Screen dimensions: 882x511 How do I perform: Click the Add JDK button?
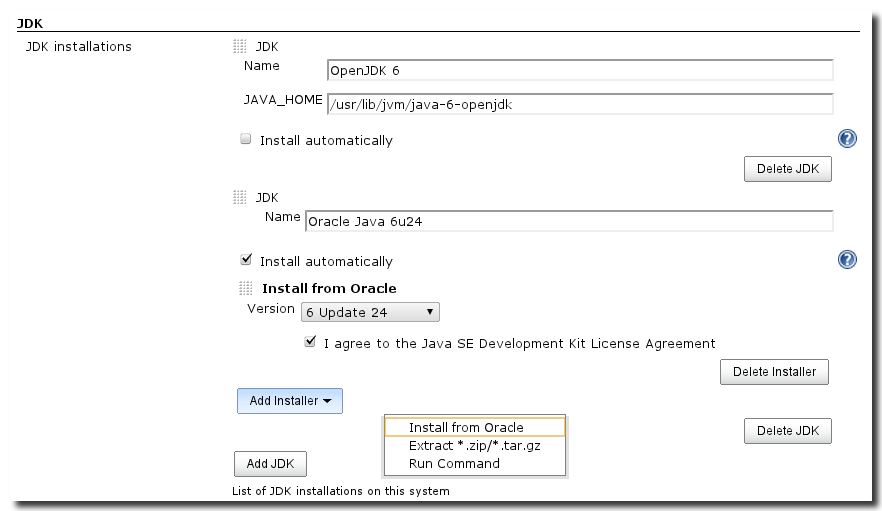tap(270, 464)
